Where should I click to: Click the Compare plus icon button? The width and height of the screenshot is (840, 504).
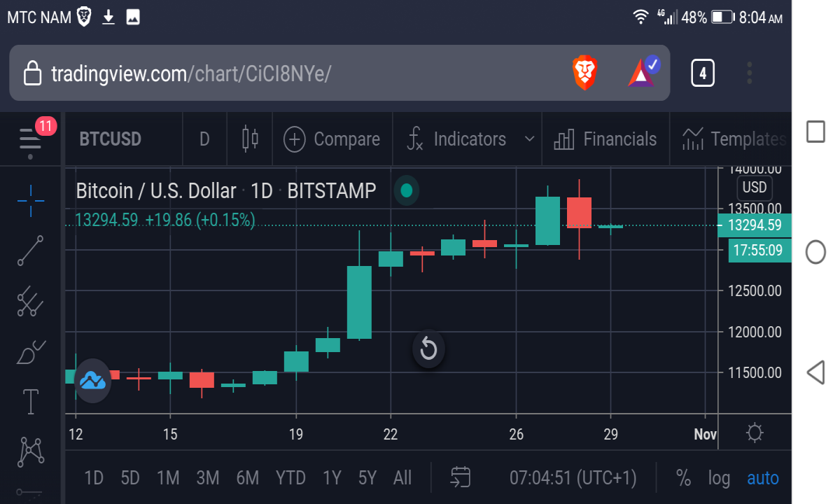tap(295, 139)
